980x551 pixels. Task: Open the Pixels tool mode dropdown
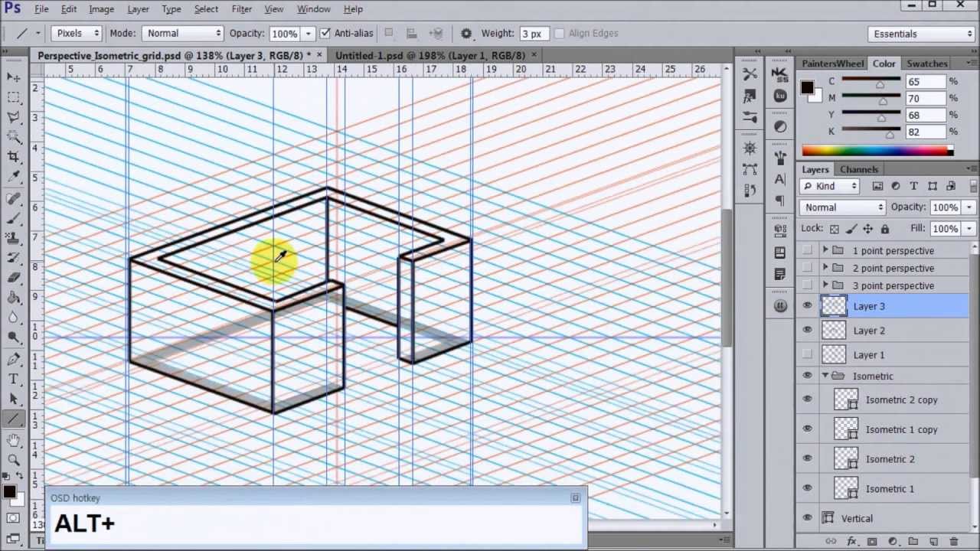tap(77, 34)
